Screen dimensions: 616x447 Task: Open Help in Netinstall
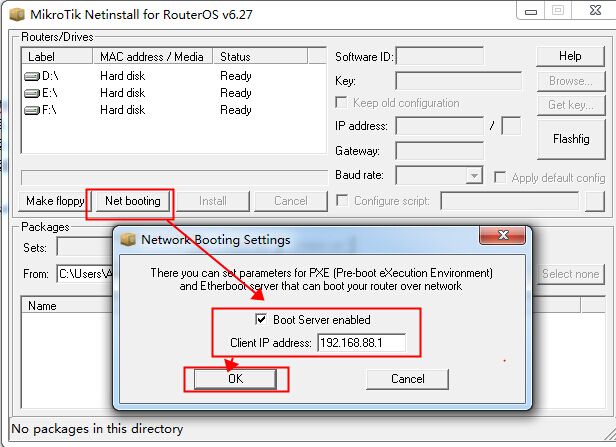[570, 56]
